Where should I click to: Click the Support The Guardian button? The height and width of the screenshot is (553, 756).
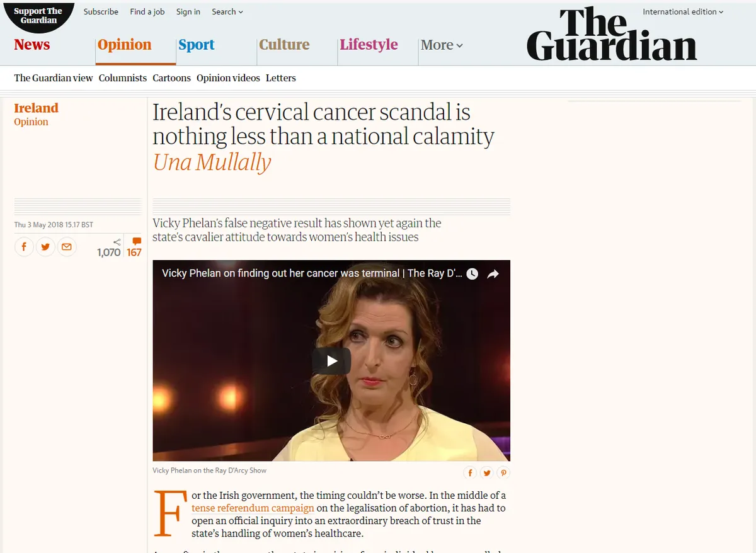(x=38, y=16)
